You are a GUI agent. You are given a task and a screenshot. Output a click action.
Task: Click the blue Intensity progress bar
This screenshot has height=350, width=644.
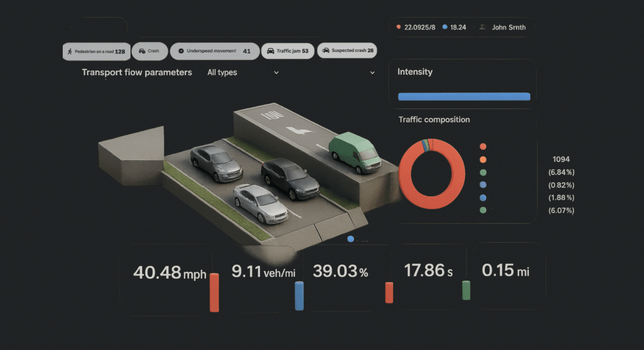(464, 97)
